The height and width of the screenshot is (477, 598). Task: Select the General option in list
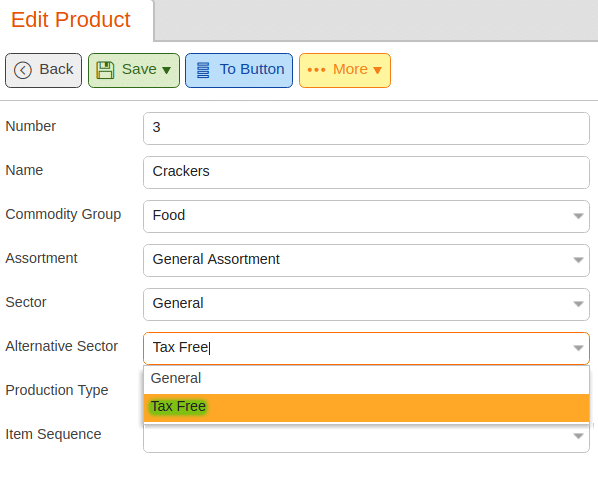(367, 379)
